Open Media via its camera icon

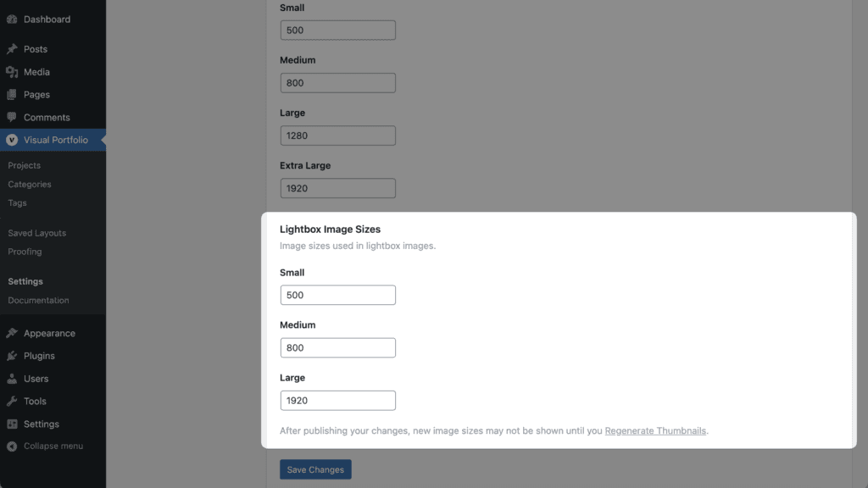(12, 72)
